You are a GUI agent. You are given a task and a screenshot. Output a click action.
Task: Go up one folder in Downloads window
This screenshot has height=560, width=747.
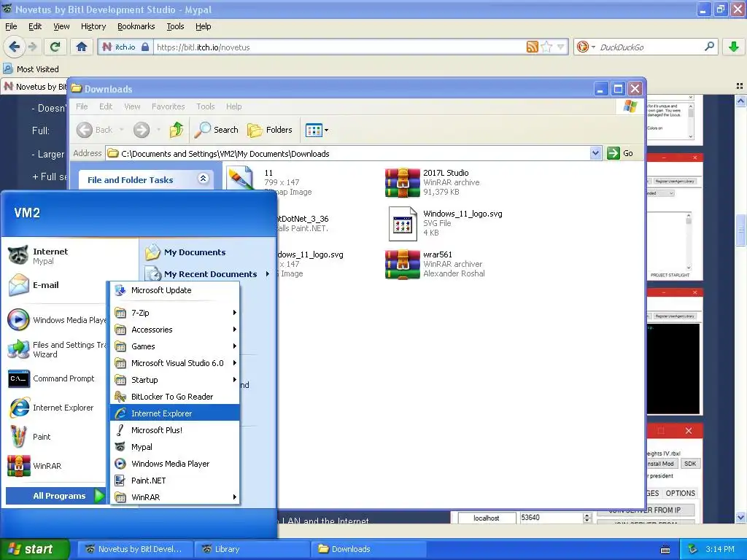click(x=177, y=130)
